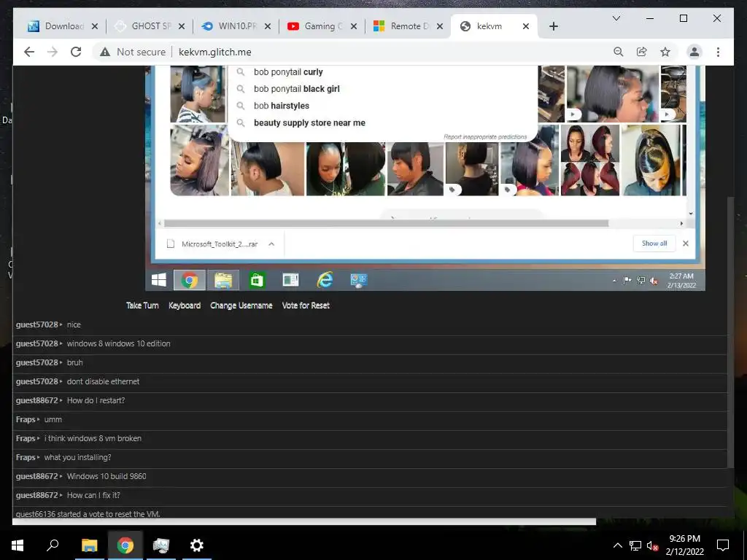
Task: Click the page vertical scrollbar
Action: 730,332
